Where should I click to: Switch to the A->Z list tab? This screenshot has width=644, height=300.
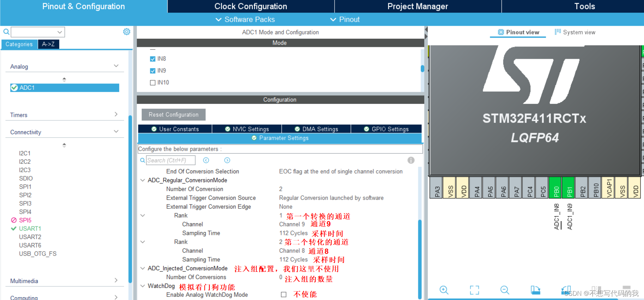[48, 44]
